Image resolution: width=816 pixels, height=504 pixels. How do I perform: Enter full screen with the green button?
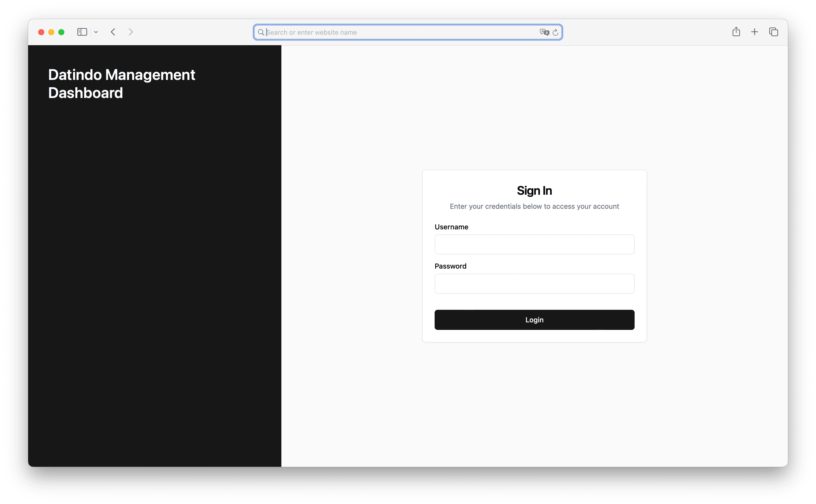[62, 32]
